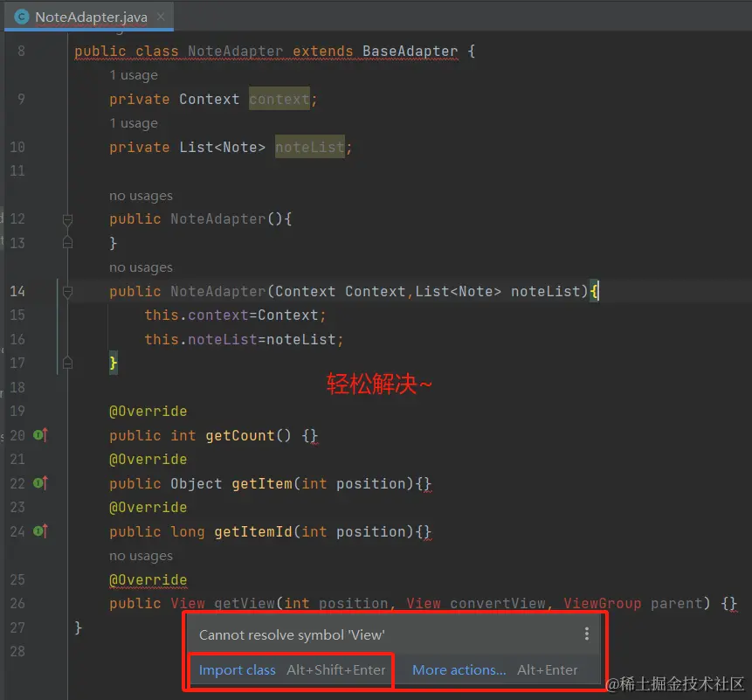Click the 'getCount' method name
The image size is (752, 700).
point(240,435)
